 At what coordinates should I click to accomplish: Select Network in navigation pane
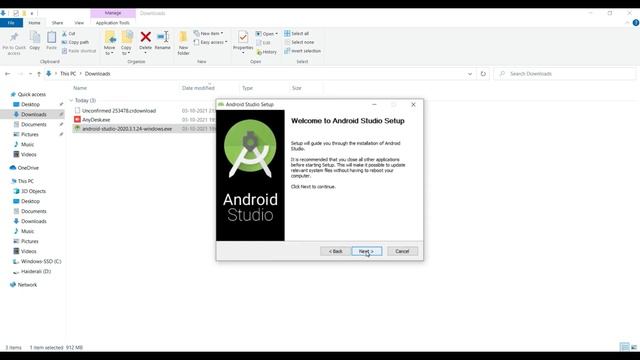click(x=27, y=285)
